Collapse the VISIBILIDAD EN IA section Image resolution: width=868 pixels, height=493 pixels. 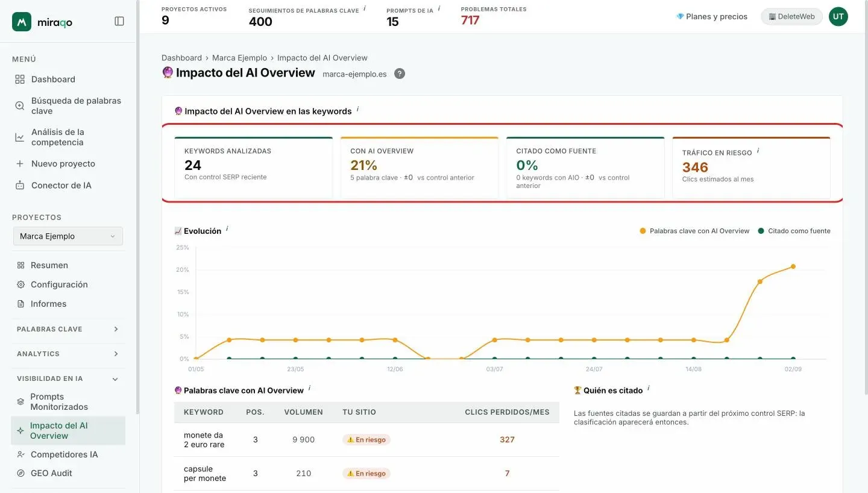tap(68, 378)
